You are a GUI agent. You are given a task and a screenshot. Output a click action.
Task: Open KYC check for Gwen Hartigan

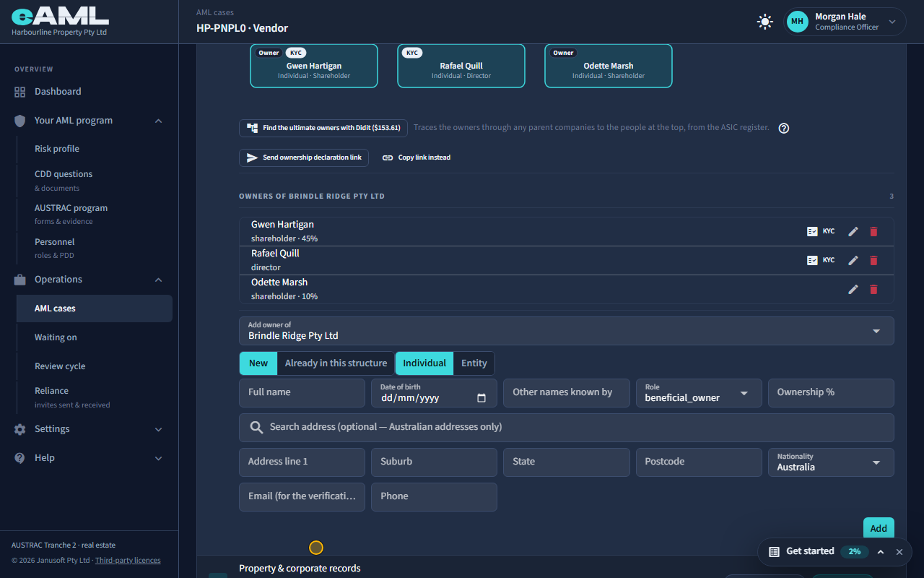tap(821, 231)
